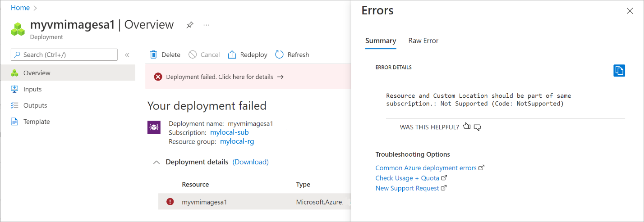
Task: Open Common Azure deployment errors link
Action: point(426,168)
